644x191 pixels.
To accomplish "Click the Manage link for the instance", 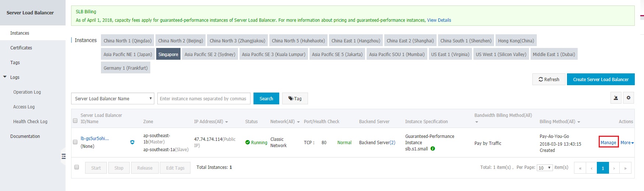I will (608, 142).
